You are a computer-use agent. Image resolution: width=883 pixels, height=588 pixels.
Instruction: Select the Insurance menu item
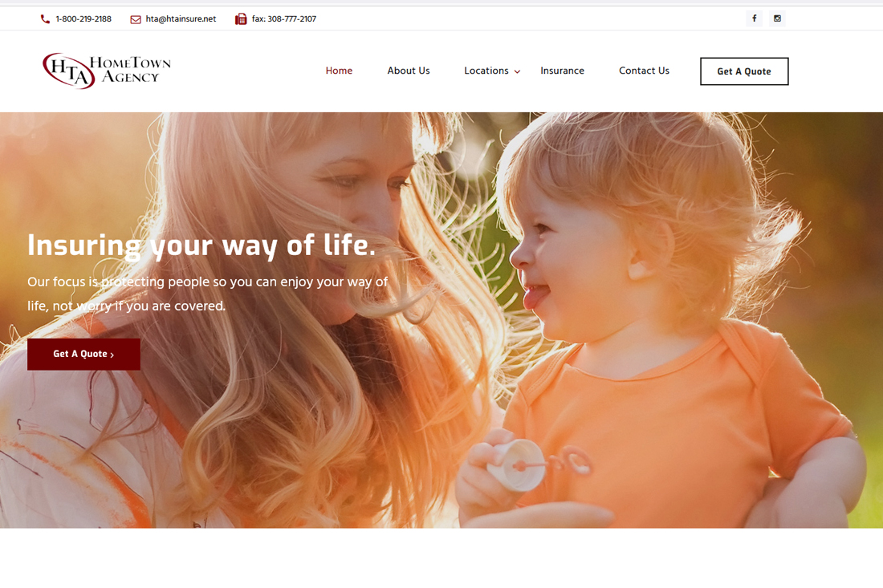coord(562,71)
